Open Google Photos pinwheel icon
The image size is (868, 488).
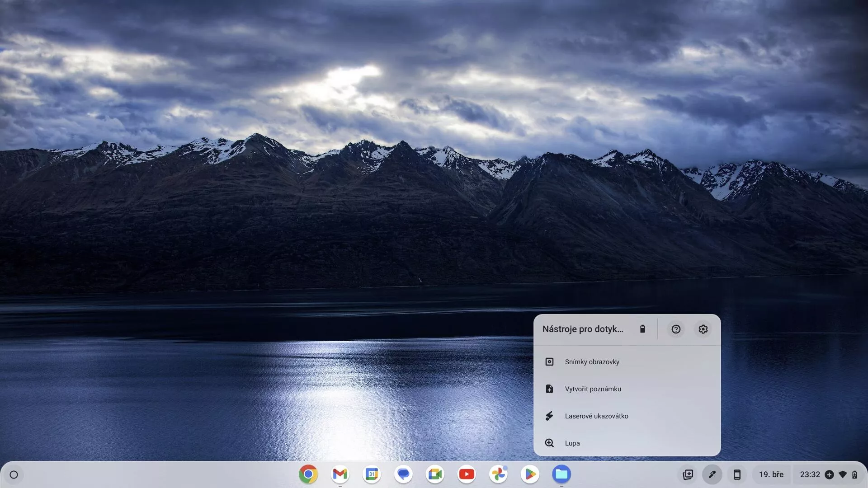click(498, 474)
